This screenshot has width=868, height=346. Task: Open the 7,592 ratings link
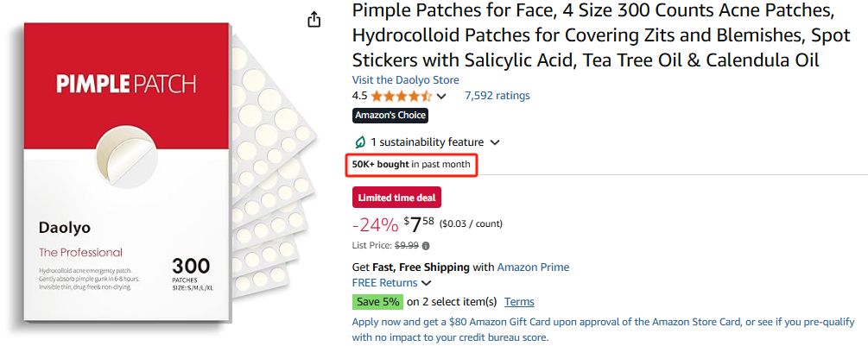click(497, 96)
